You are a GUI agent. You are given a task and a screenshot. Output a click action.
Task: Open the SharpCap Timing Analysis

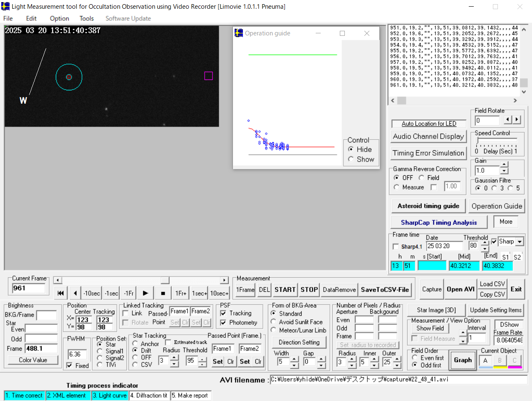coord(438,223)
